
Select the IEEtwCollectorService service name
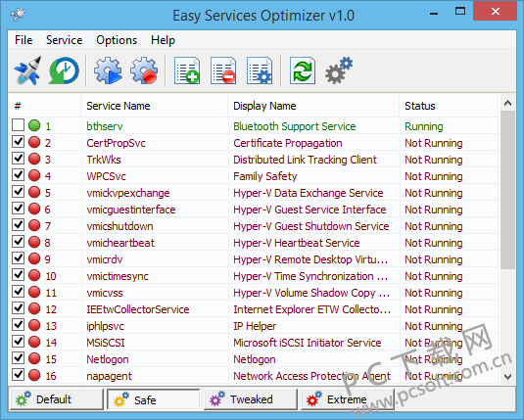coord(138,309)
